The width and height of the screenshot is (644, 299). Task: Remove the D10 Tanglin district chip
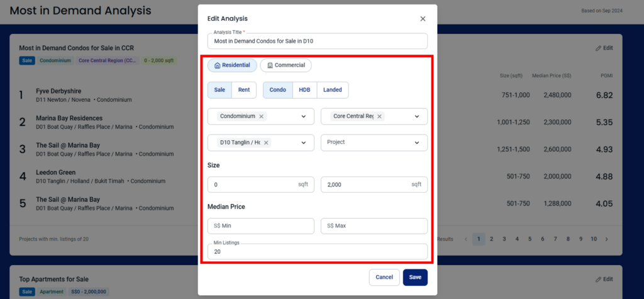(266, 143)
